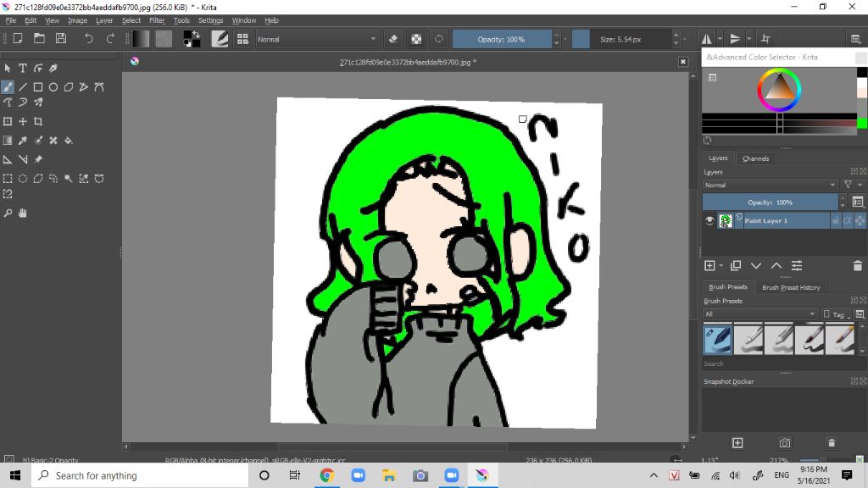
Task: Open the layer filter funnel dropdown
Action: 852,185
